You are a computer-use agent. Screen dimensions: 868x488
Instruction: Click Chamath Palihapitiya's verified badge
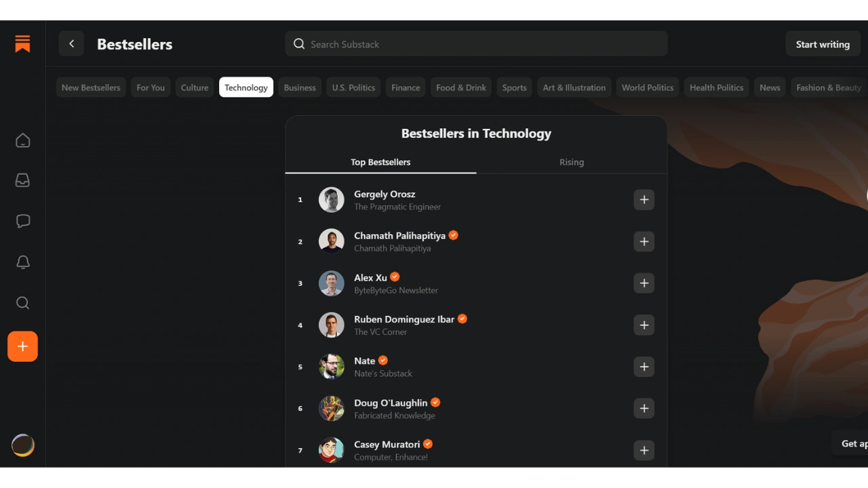coord(454,235)
